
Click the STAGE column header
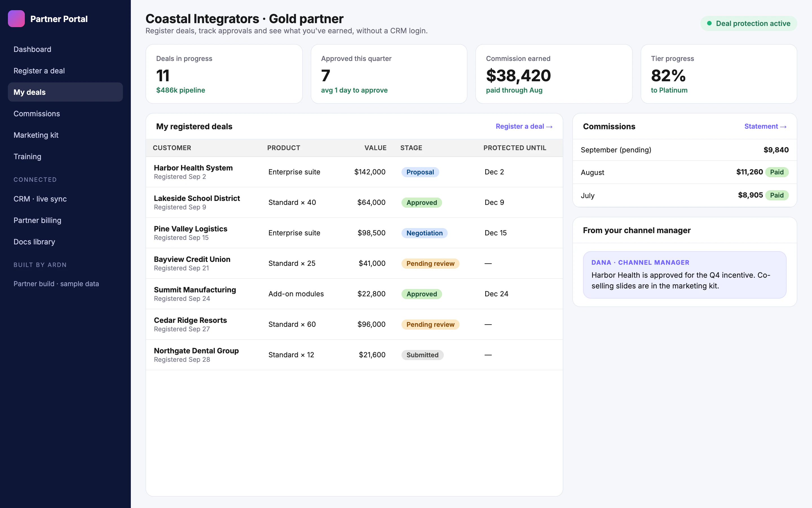(411, 148)
